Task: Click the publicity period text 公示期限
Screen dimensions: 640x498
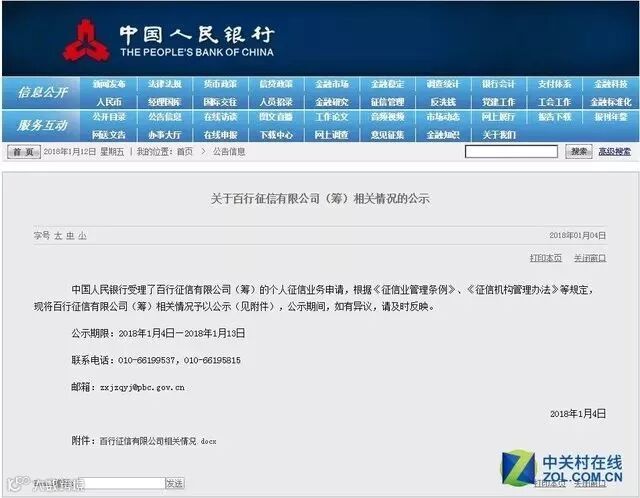Action: [158, 333]
